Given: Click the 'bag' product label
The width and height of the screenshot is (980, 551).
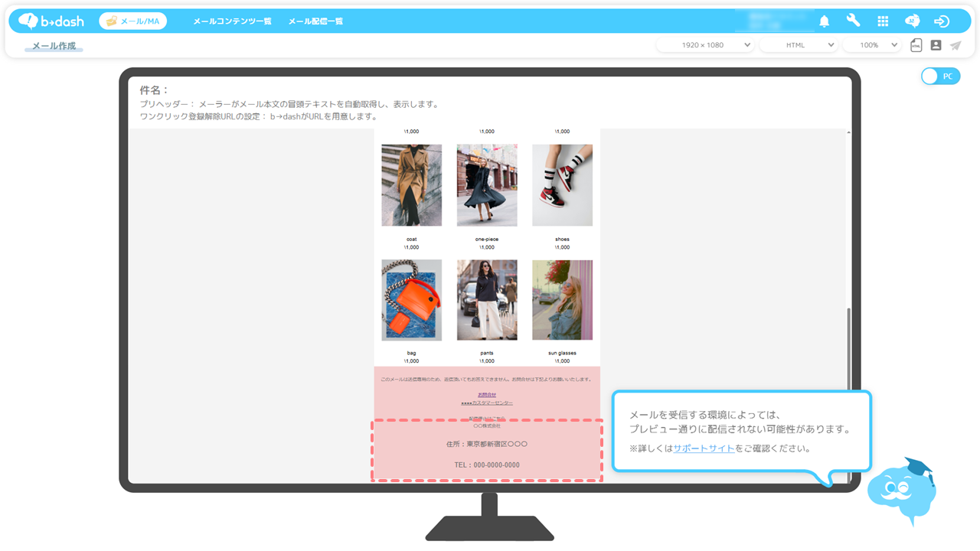Looking at the screenshot, I should [x=412, y=354].
